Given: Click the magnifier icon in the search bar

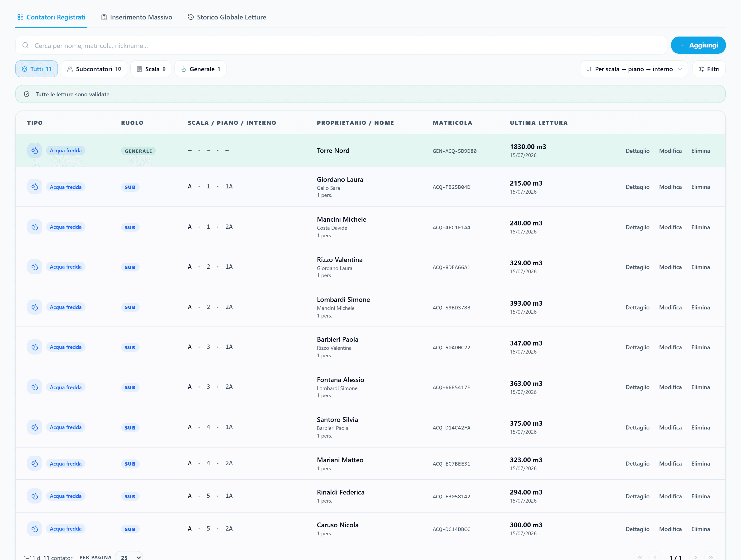Looking at the screenshot, I should click(x=25, y=45).
